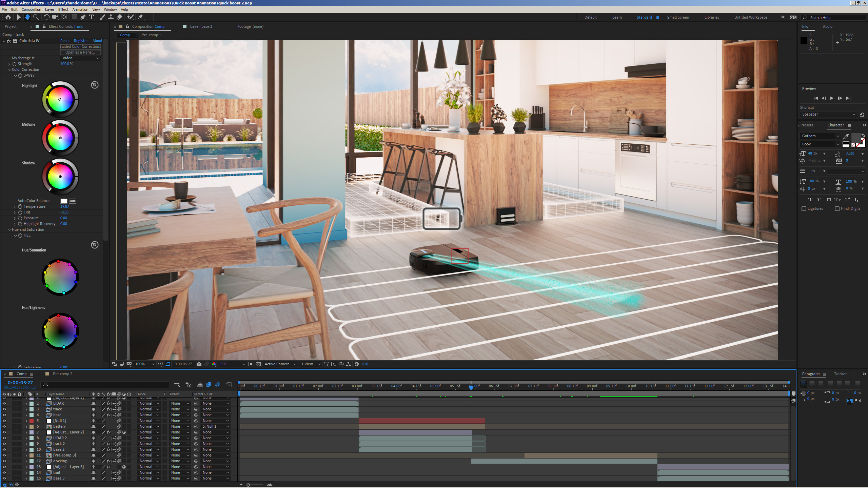Image resolution: width=868 pixels, height=488 pixels.
Task: Select the Type tool in toolbar
Action: [x=92, y=17]
